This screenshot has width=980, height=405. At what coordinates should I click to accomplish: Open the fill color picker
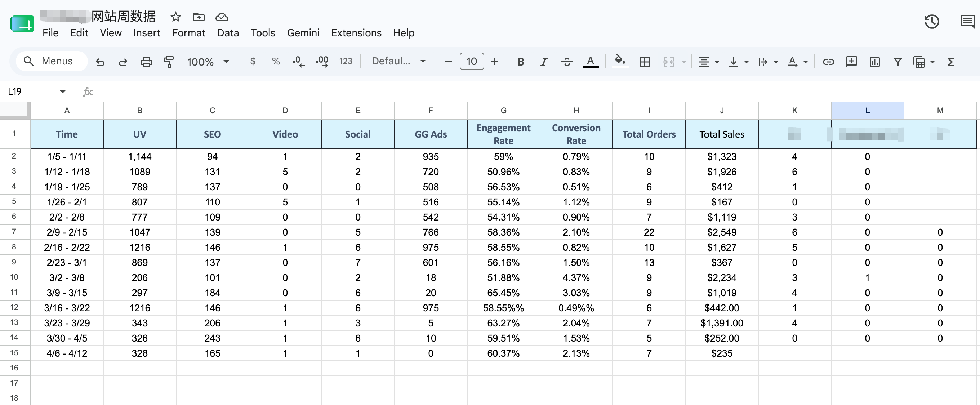click(620, 61)
